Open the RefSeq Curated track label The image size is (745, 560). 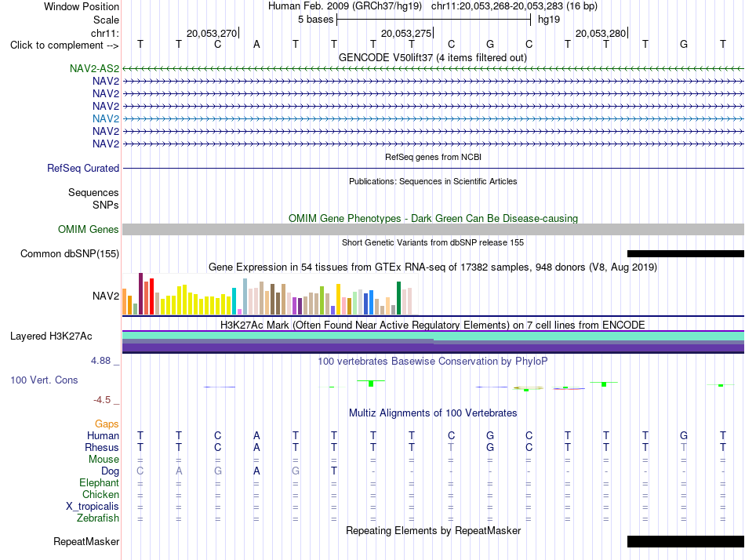(x=83, y=169)
